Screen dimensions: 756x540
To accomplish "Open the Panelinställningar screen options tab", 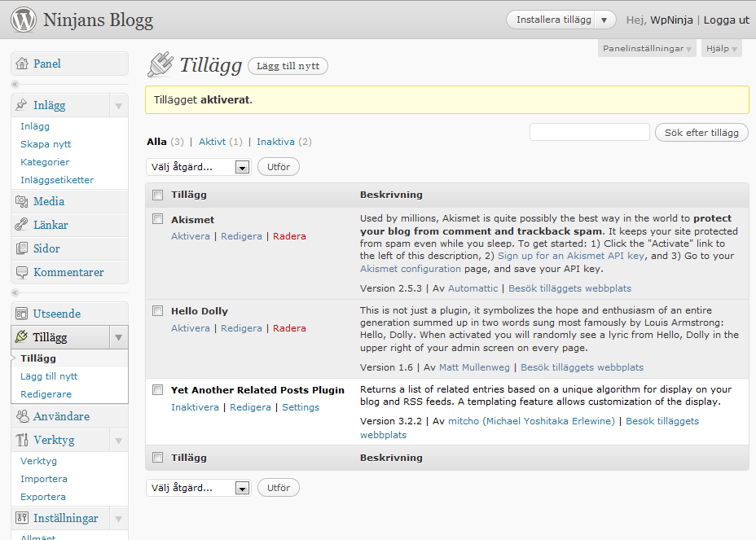I will point(647,49).
